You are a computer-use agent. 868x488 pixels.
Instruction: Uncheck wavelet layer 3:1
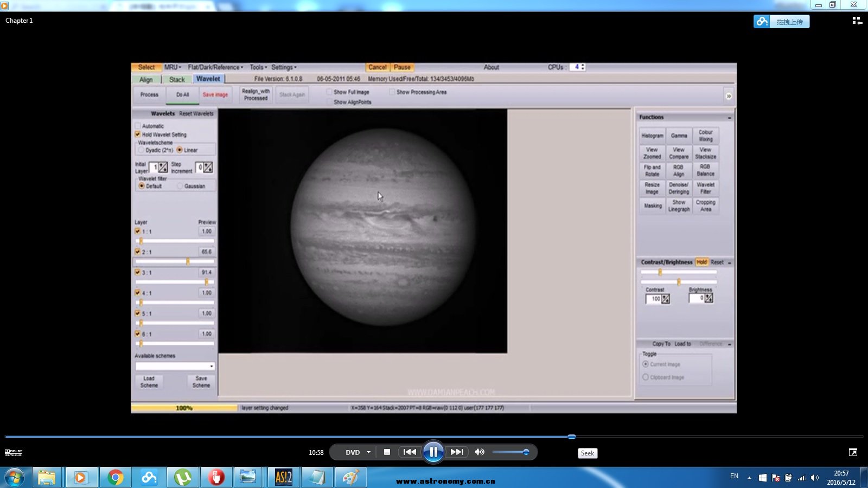[x=138, y=272]
